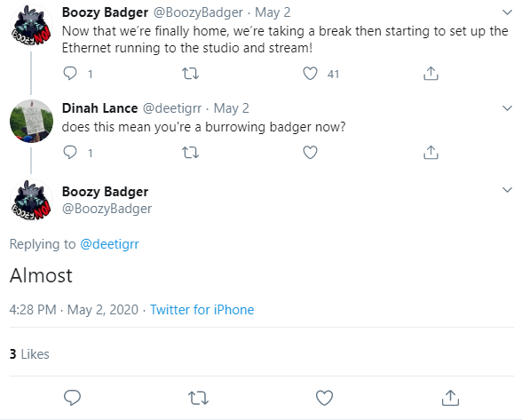
Task: Share the 'Almost' tweet
Action: click(x=450, y=398)
